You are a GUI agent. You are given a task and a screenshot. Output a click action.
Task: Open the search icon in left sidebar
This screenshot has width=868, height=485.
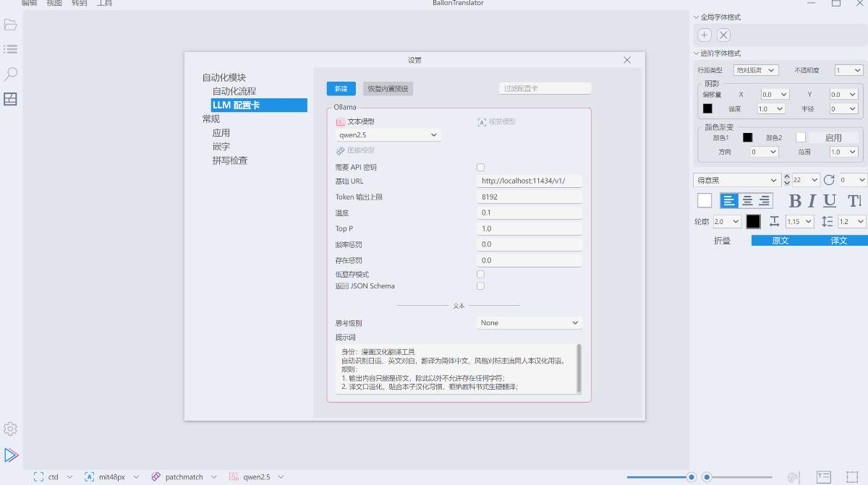pos(10,74)
